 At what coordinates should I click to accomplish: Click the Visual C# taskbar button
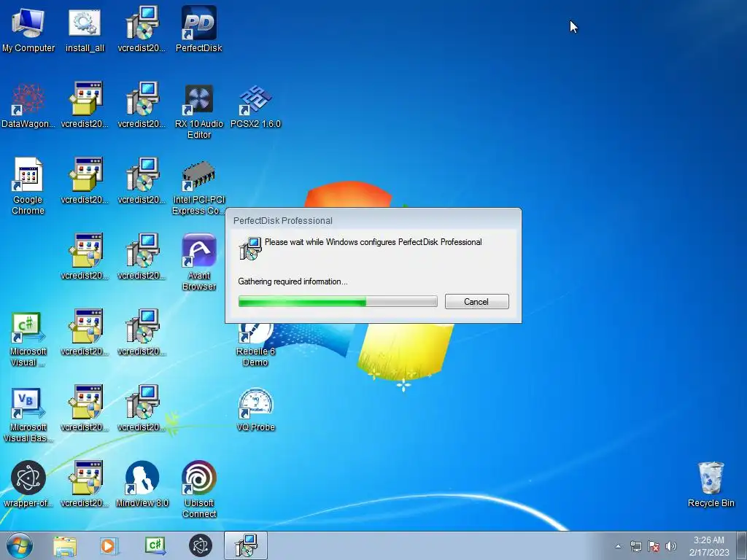[155, 545]
